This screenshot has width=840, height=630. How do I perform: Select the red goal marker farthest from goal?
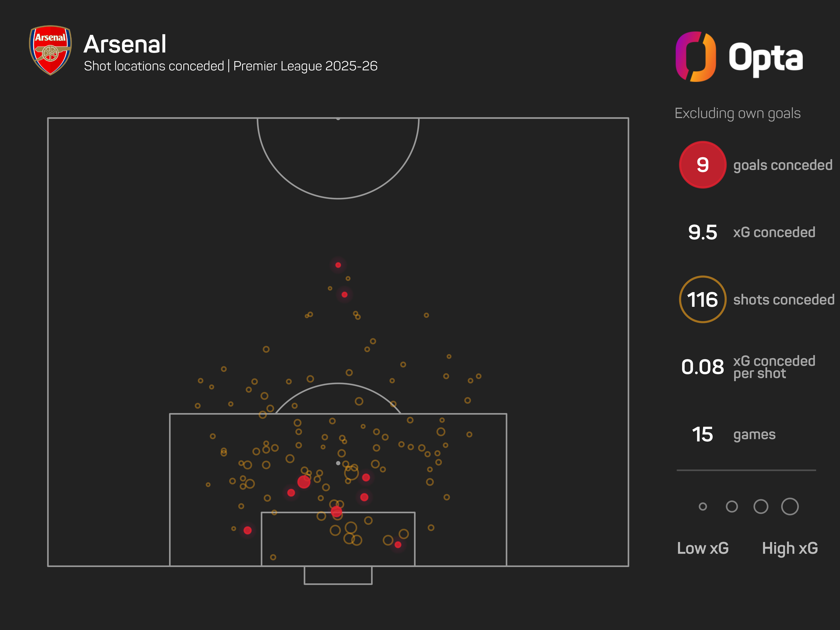338,265
